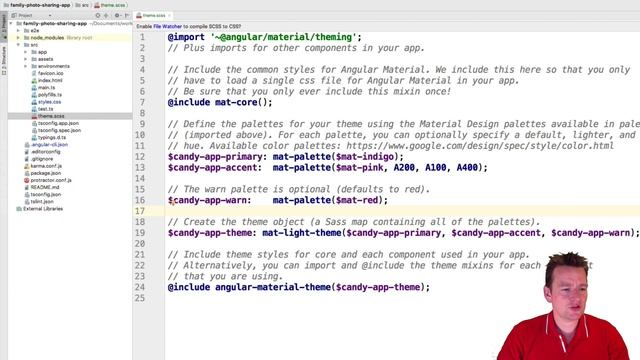Image resolution: width=640 pixels, height=360 pixels.
Task: Click line number 12 in the gutter
Action: (140, 157)
